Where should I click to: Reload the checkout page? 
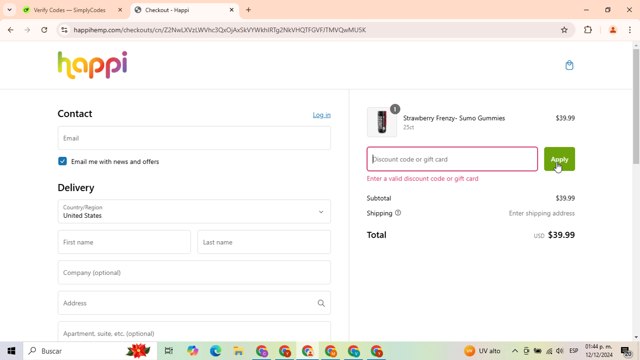[x=44, y=30]
